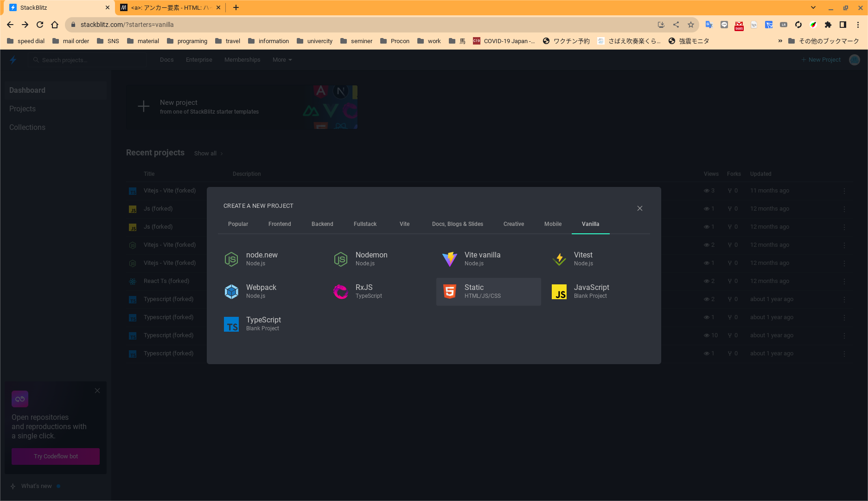868x501 pixels.
Task: Open the Procon bookmark folder
Action: tap(395, 41)
